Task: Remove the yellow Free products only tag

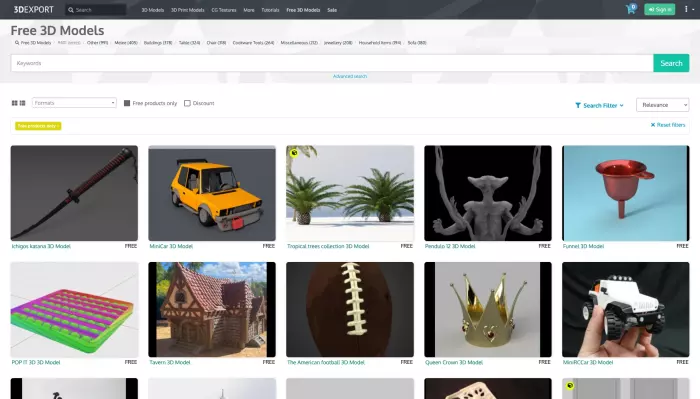Action: tap(38, 126)
